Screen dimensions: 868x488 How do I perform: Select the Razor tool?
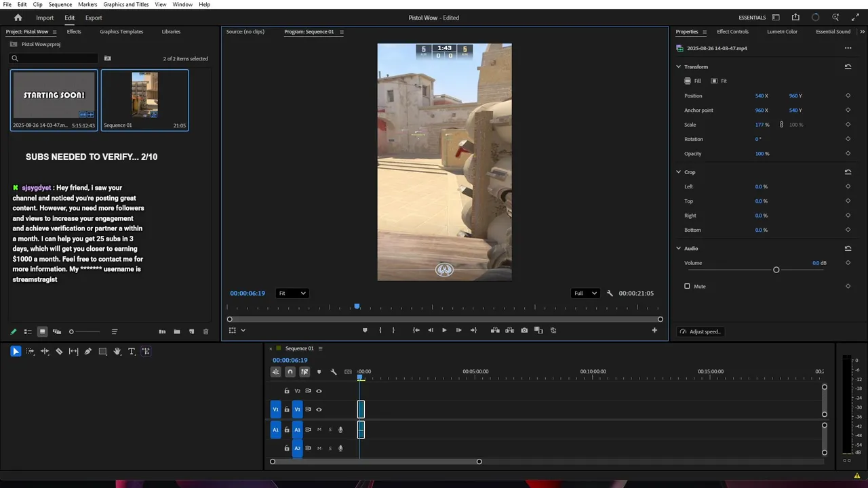(59, 351)
